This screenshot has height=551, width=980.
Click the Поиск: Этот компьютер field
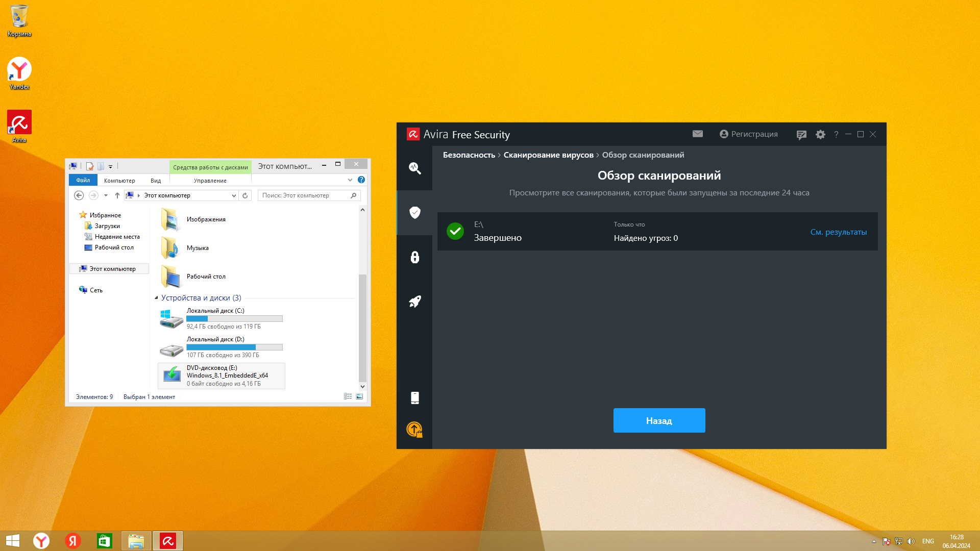point(304,195)
